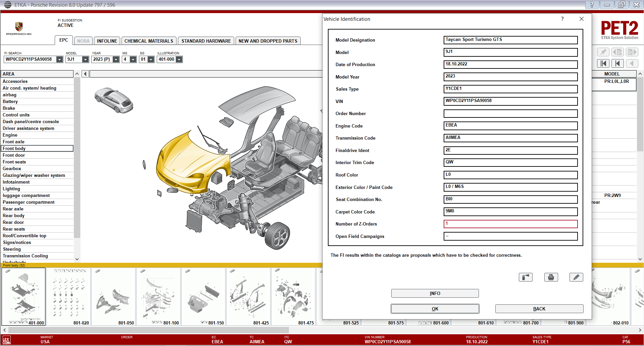
Task: Switch to the NORA tab
Action: [x=83, y=41]
